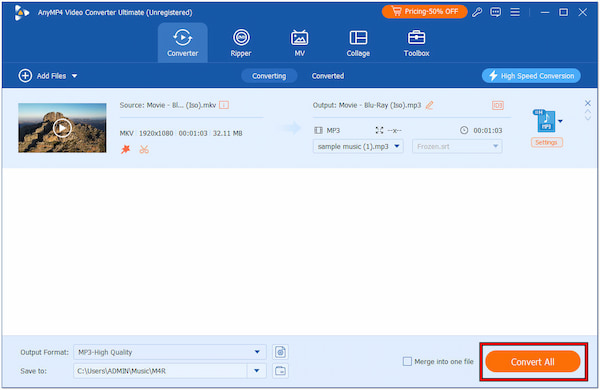Image resolution: width=600 pixels, height=390 pixels.
Task: Rename output using the pencil icon
Action: pyautogui.click(x=429, y=105)
